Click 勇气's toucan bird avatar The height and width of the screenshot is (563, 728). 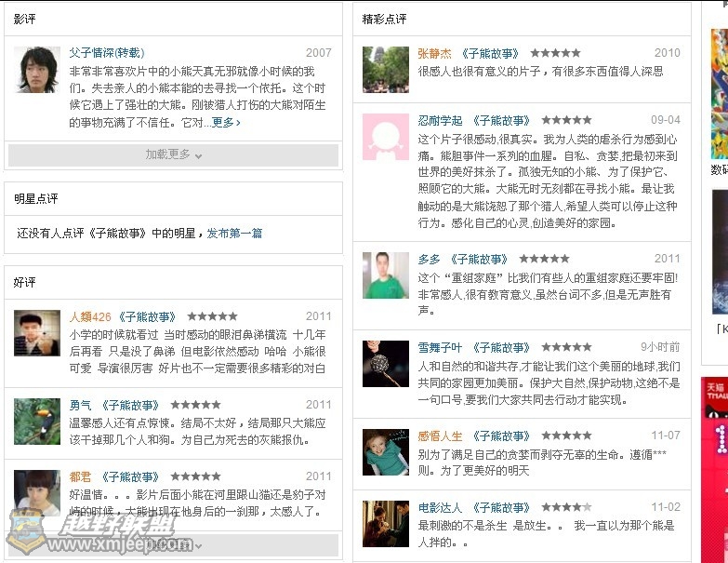[37, 422]
